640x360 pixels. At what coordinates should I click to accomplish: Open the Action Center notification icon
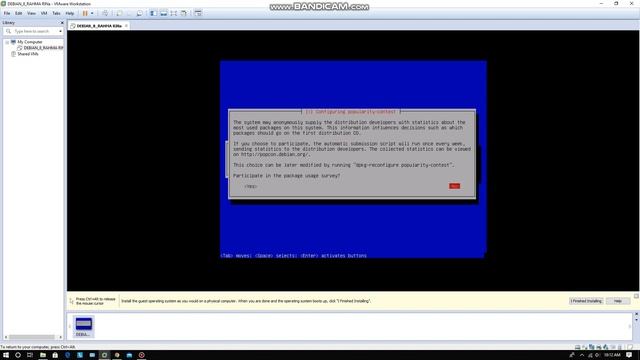coord(629,355)
